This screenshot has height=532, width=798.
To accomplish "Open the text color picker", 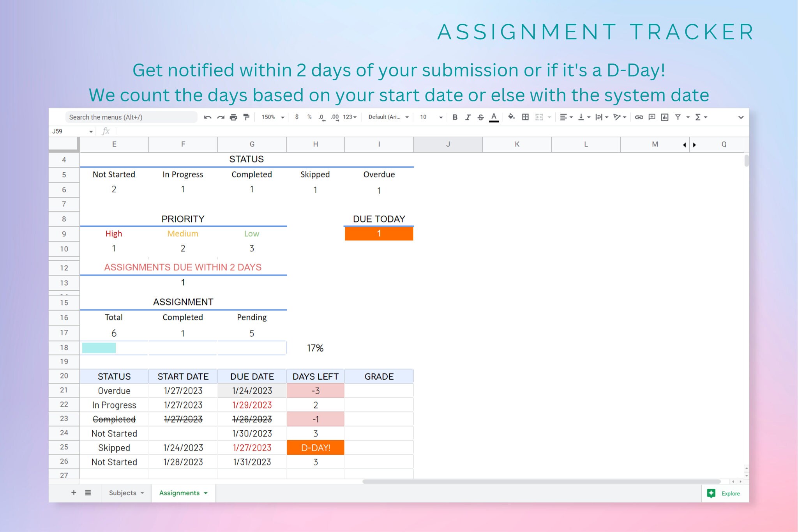I will [493, 117].
